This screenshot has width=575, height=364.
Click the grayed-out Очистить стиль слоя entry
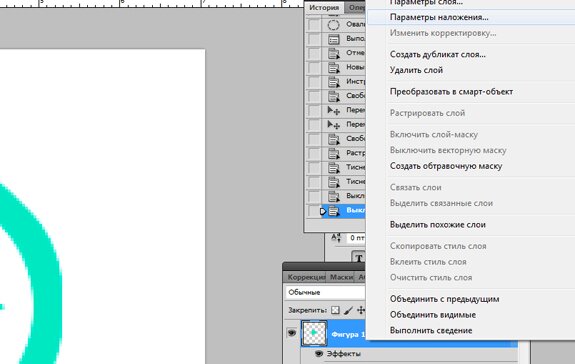[431, 278]
